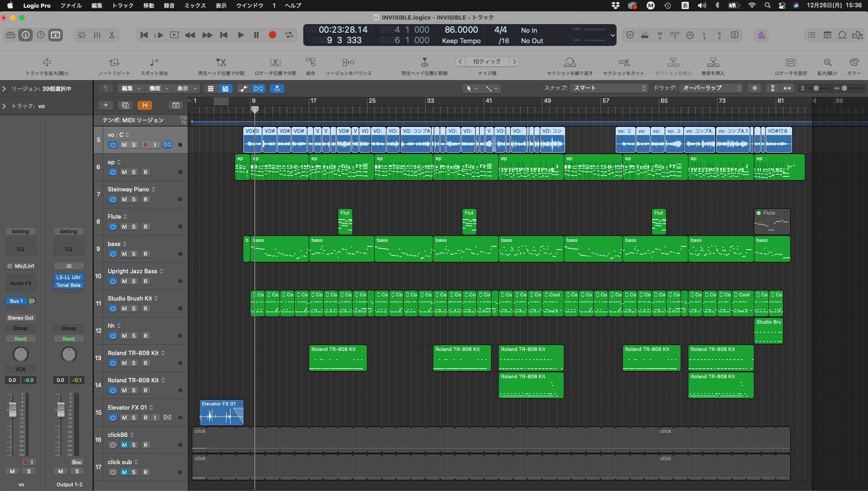
Task: Open the Mixer from control bar
Action: point(97,35)
